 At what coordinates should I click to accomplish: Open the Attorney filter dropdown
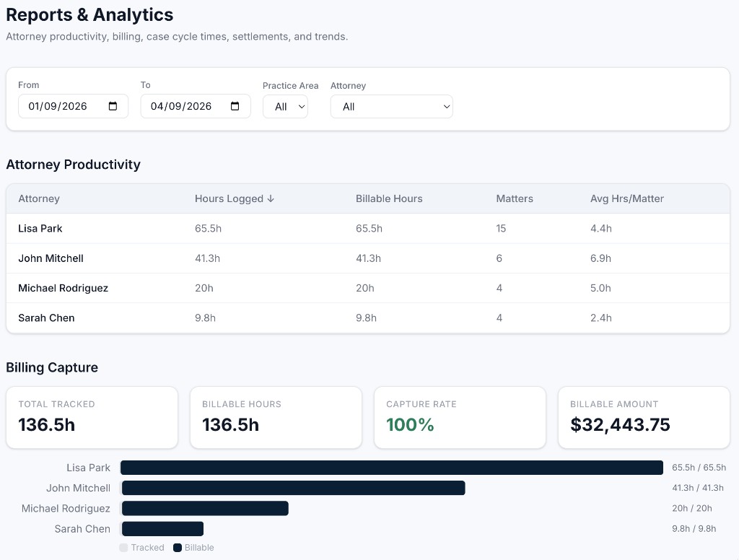coord(391,106)
